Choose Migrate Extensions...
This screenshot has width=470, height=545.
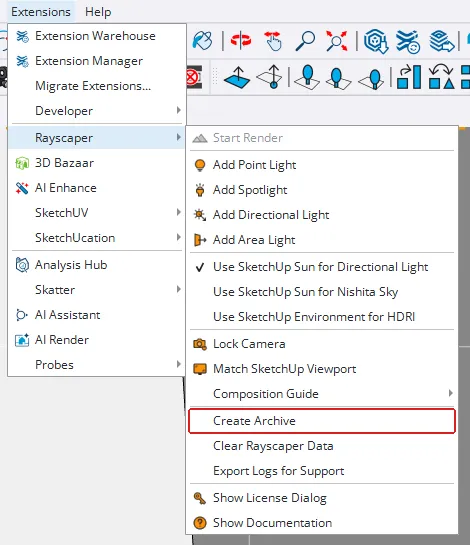tap(97, 86)
